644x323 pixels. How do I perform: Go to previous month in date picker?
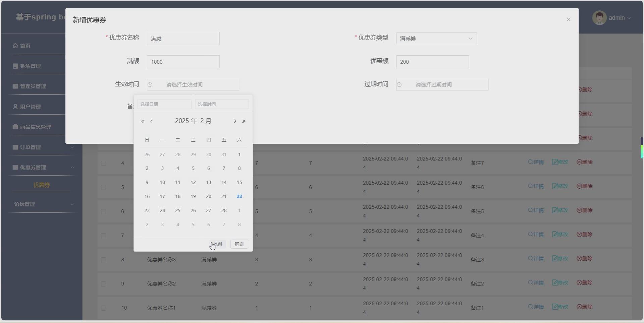pos(151,121)
